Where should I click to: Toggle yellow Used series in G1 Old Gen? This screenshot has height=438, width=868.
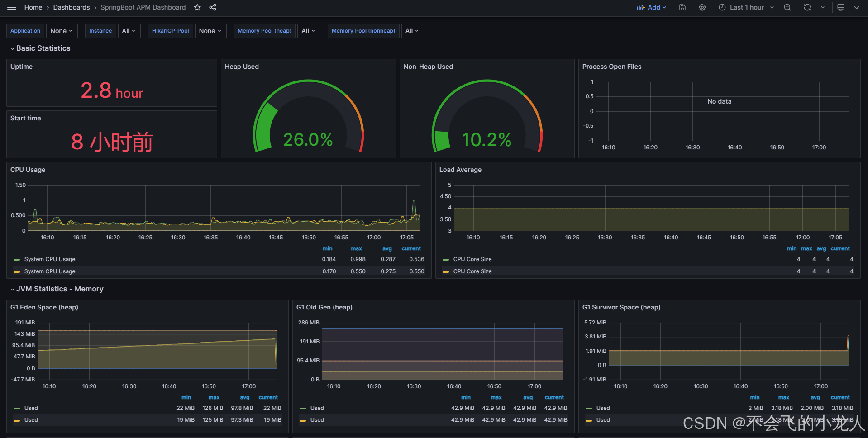coord(317,420)
